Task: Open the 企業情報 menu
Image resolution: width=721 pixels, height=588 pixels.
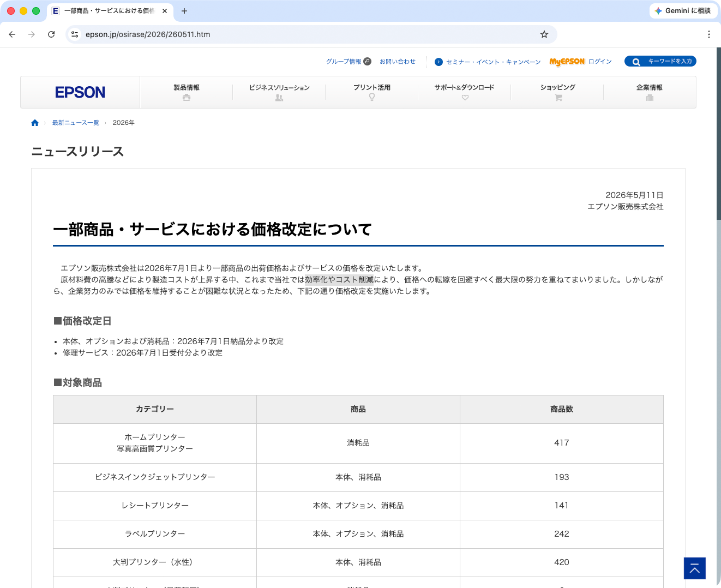Action: click(650, 92)
